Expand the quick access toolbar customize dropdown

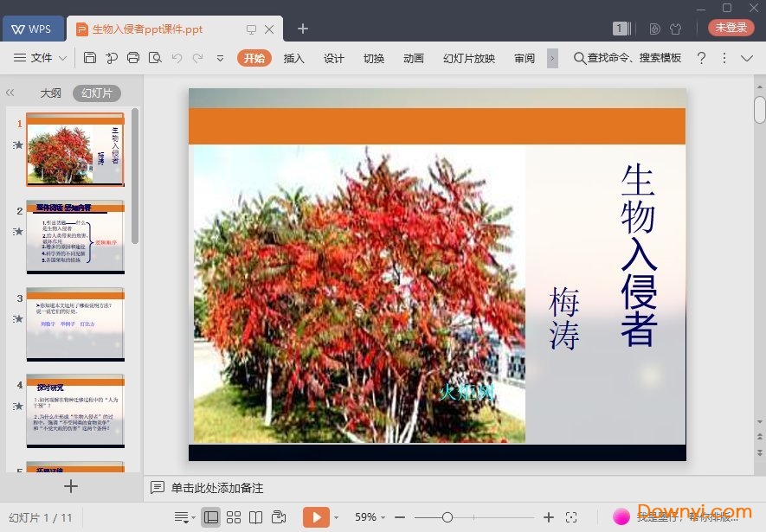coord(219,57)
